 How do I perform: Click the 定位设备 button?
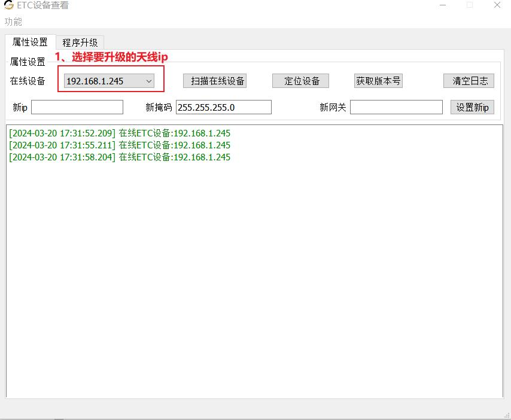[300, 81]
